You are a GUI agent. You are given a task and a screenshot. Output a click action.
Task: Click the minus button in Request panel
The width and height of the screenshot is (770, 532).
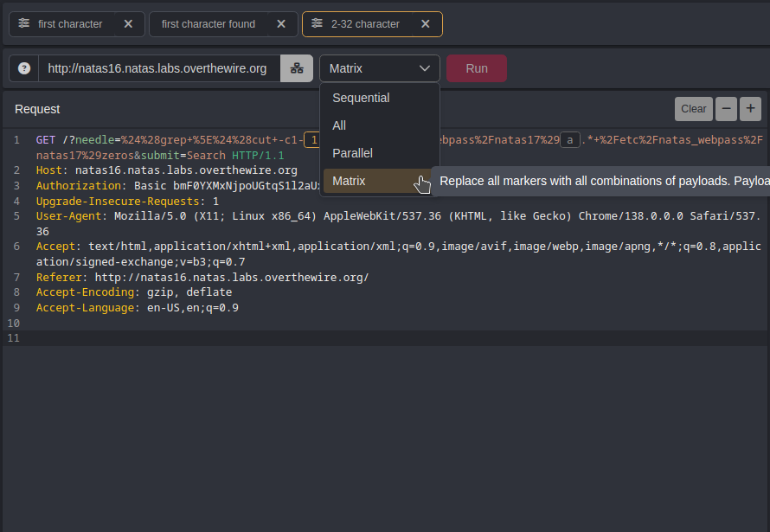(x=726, y=109)
